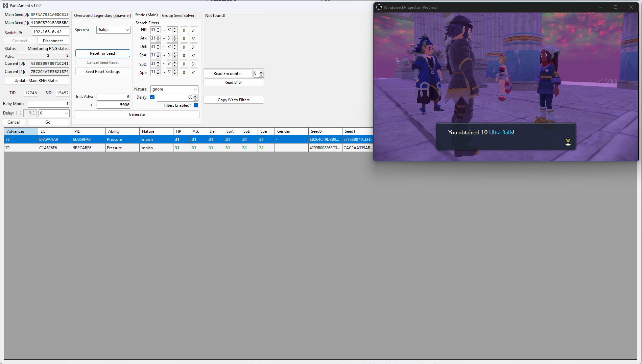
Task: Click the Switch IP input field
Action: point(51,32)
